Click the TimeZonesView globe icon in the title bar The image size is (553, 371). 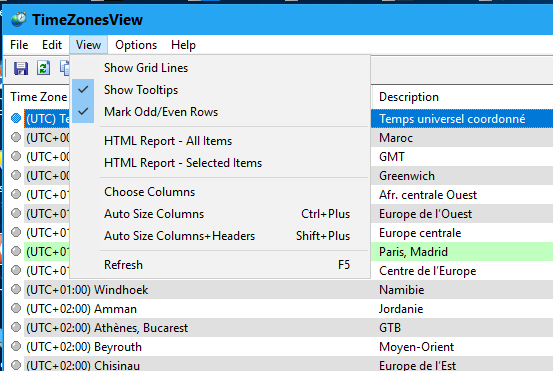click(19, 19)
